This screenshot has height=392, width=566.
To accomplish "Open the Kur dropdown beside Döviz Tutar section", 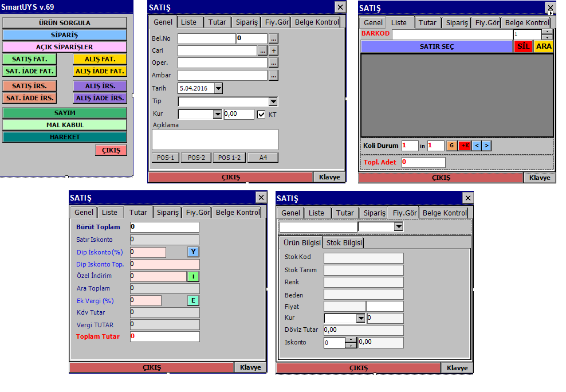I will point(360,318).
